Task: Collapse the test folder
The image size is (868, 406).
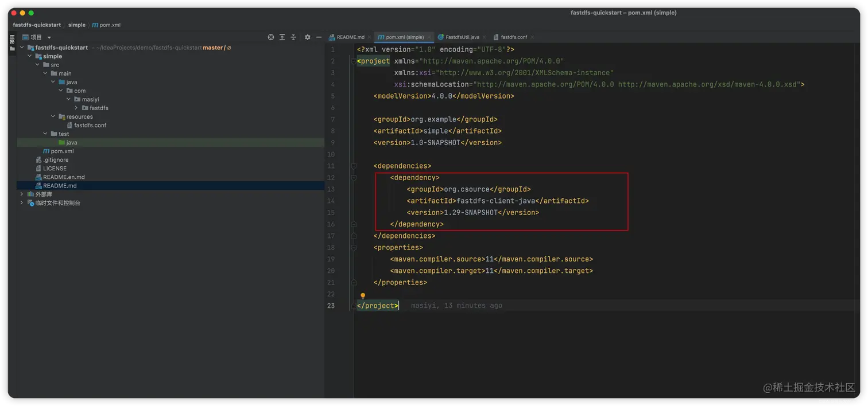Action: [45, 134]
